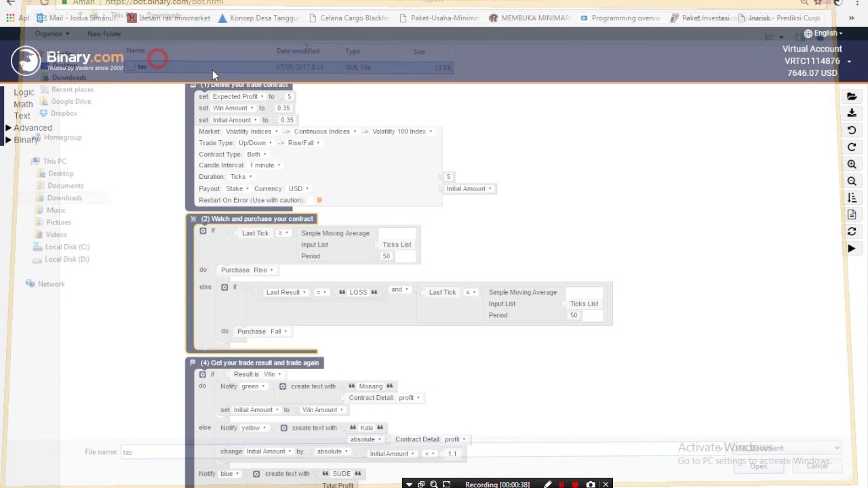Viewport: 868px width, 488px height.
Task: Click the multiplier value '1.1'
Action: (452, 453)
